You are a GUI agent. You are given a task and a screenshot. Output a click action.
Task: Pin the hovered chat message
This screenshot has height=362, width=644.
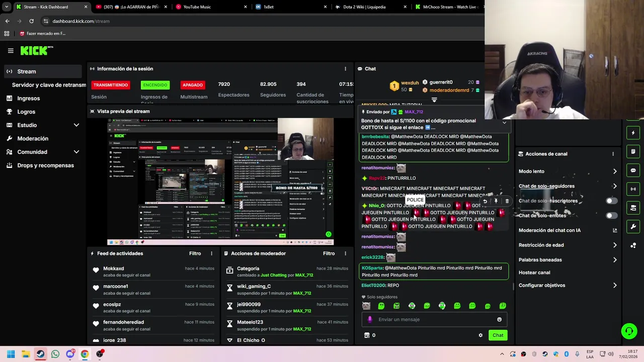point(496,201)
